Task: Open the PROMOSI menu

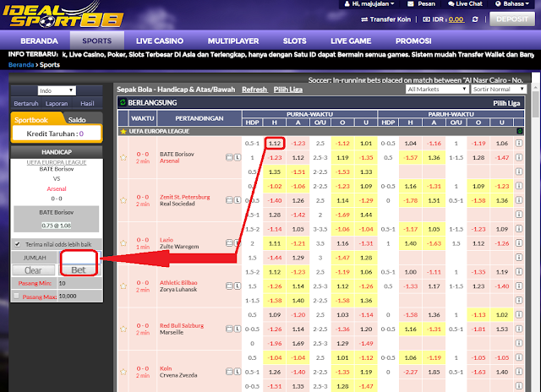Action: click(x=413, y=41)
